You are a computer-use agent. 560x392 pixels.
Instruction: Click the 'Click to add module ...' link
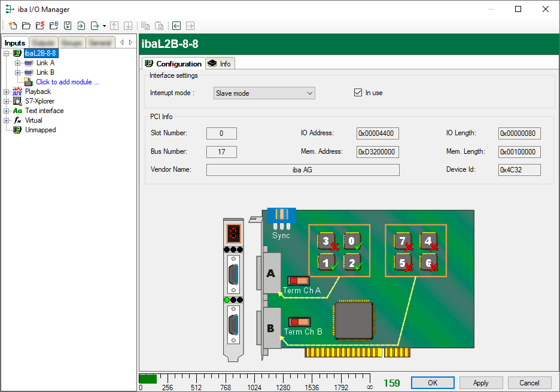pyautogui.click(x=67, y=82)
